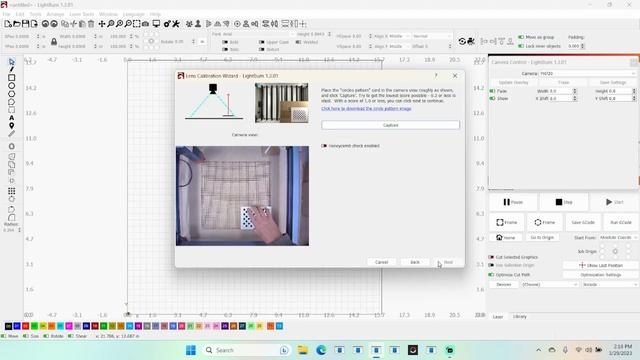This screenshot has width=640, height=360.
Task: Click the Home icon button in Laser panel
Action: [506, 238]
